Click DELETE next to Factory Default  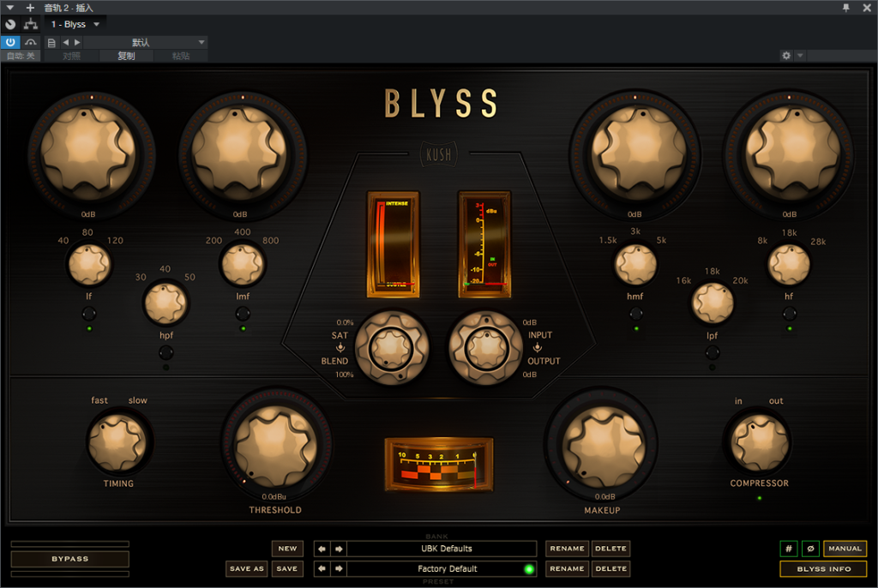coord(610,569)
